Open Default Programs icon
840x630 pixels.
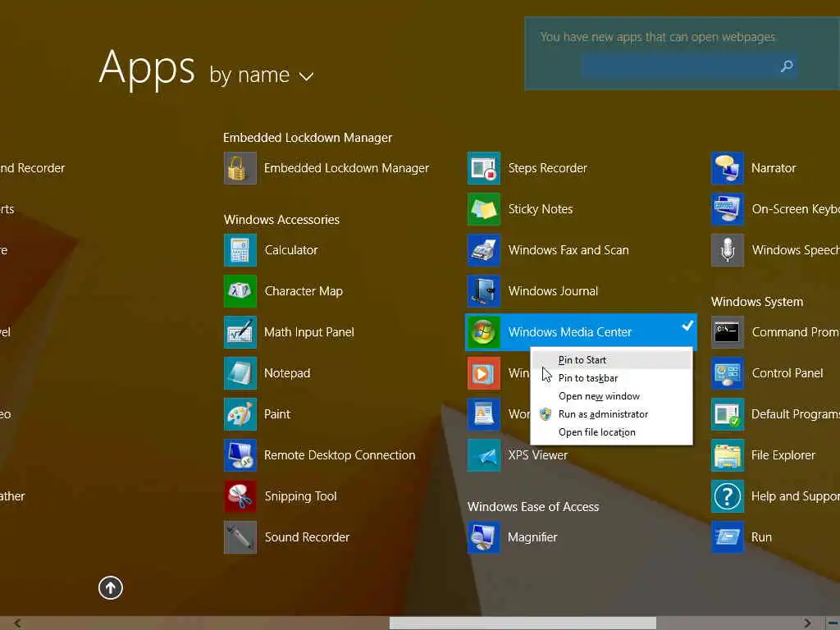(728, 414)
